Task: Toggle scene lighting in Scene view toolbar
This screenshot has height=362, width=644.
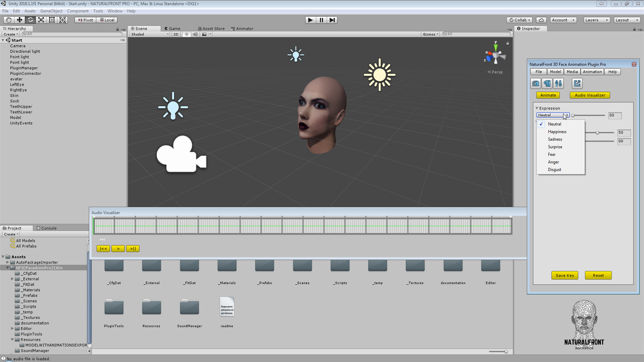Action: click(x=186, y=34)
